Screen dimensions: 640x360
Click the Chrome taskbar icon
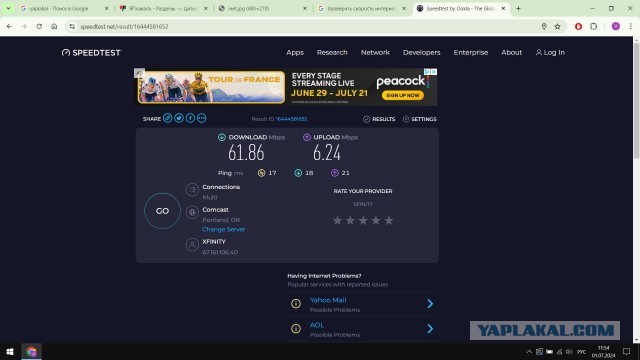[x=31, y=352]
